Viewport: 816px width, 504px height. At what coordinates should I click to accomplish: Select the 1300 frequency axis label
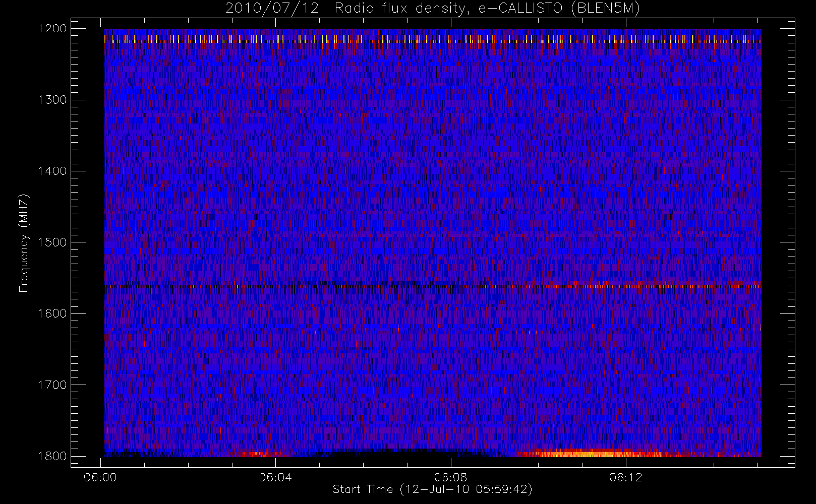[52, 100]
